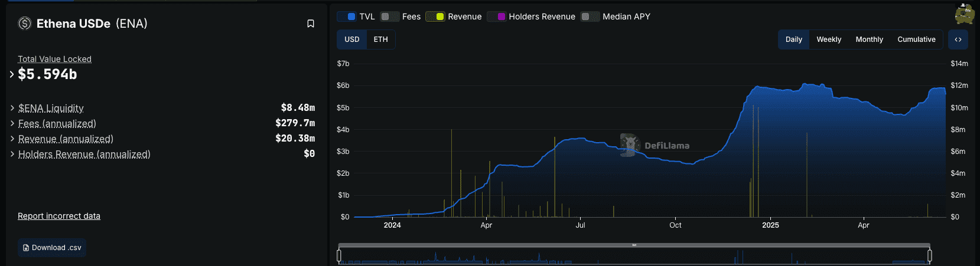Click the Download .csv button
This screenshot has width=980, height=266.
(x=52, y=248)
